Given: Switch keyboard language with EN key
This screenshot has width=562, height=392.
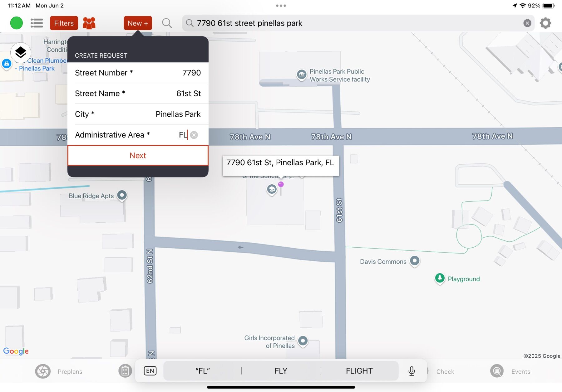Looking at the screenshot, I should 150,371.
